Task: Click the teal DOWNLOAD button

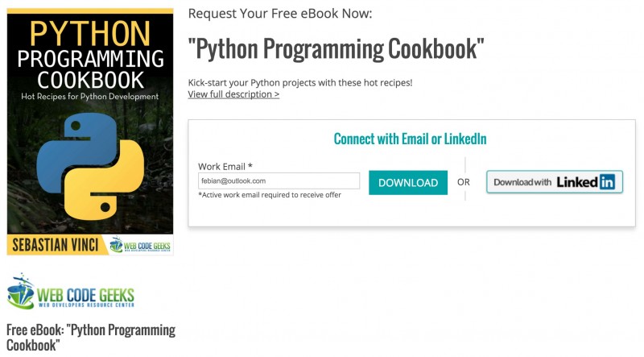Action: tap(408, 183)
